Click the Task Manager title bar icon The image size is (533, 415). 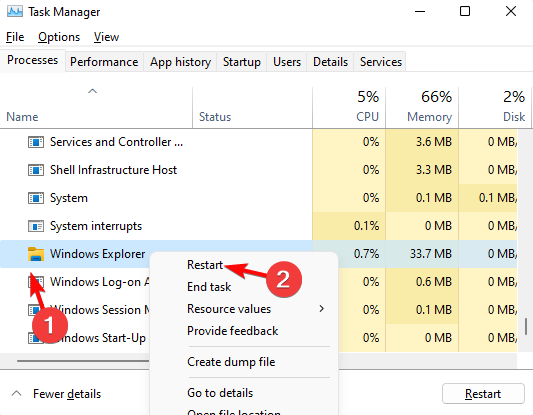tap(15, 12)
